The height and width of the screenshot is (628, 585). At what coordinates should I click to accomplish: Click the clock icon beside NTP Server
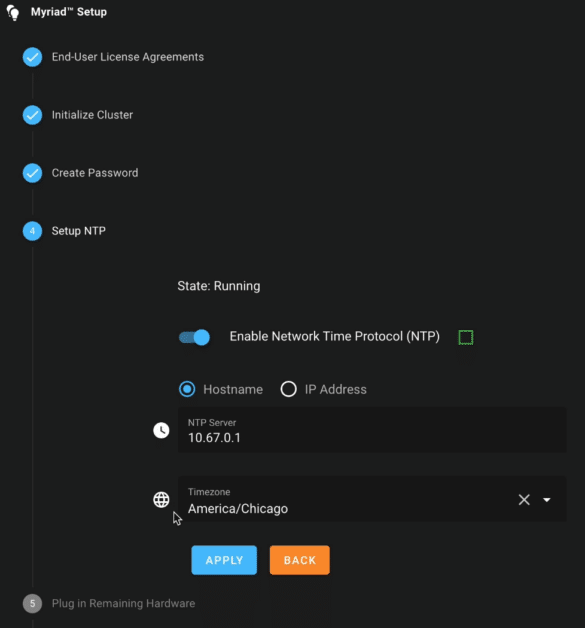(x=161, y=431)
